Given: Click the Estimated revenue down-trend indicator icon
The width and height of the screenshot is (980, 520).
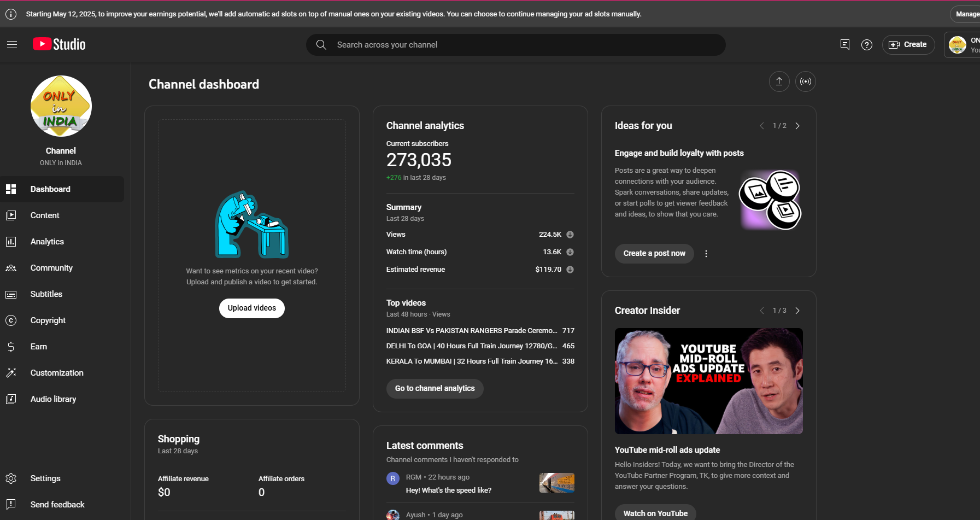Looking at the screenshot, I should [570, 270].
